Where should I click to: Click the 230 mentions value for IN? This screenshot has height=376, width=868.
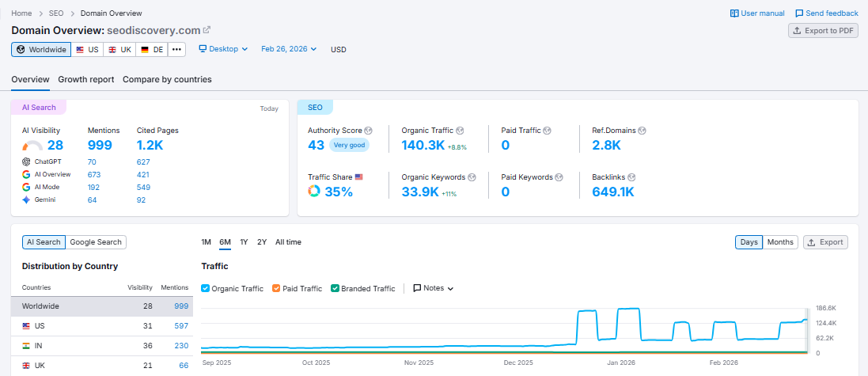click(181, 346)
